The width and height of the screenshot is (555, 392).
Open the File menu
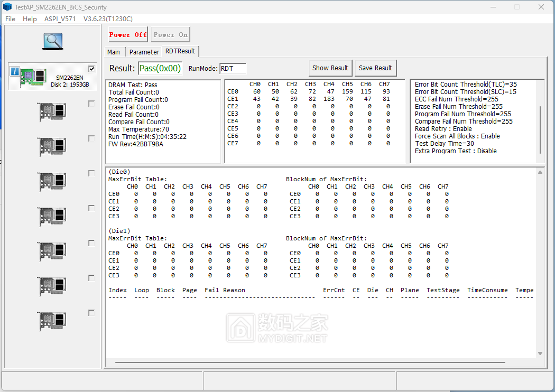click(x=11, y=18)
